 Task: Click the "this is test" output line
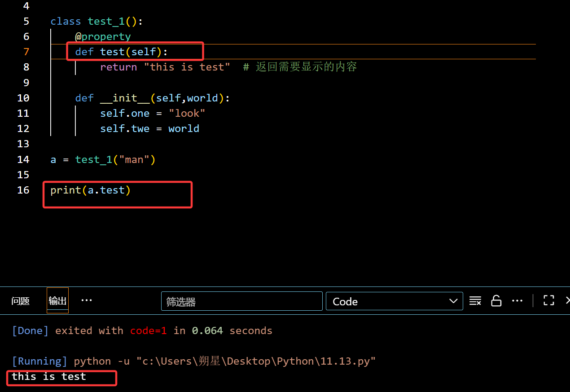48,377
